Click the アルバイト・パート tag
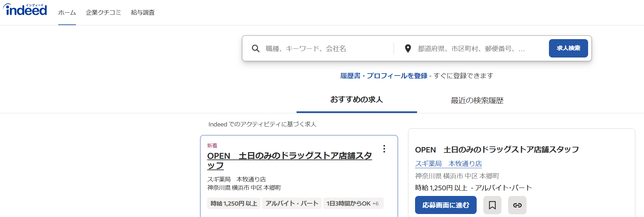 (292, 203)
